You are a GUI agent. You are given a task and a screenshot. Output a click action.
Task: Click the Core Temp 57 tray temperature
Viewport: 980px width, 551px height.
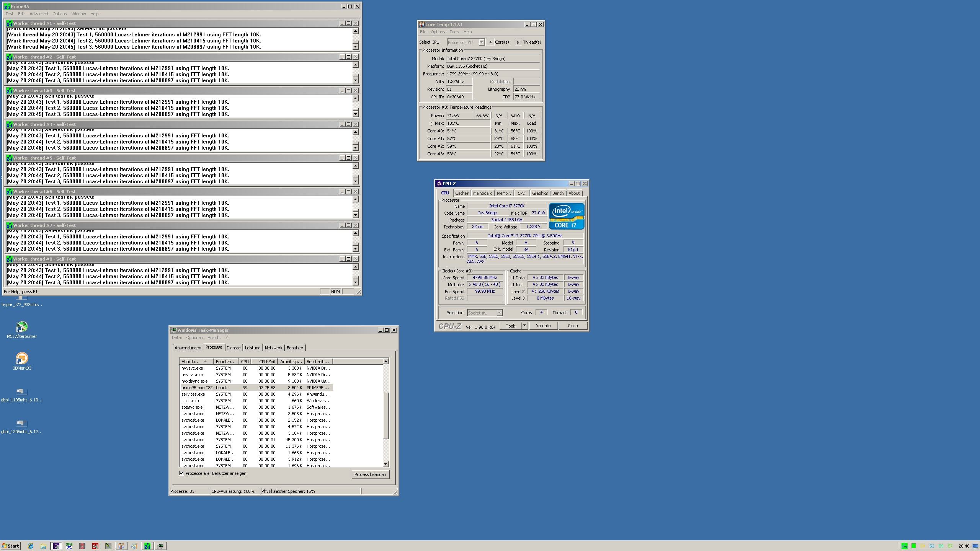point(950,546)
